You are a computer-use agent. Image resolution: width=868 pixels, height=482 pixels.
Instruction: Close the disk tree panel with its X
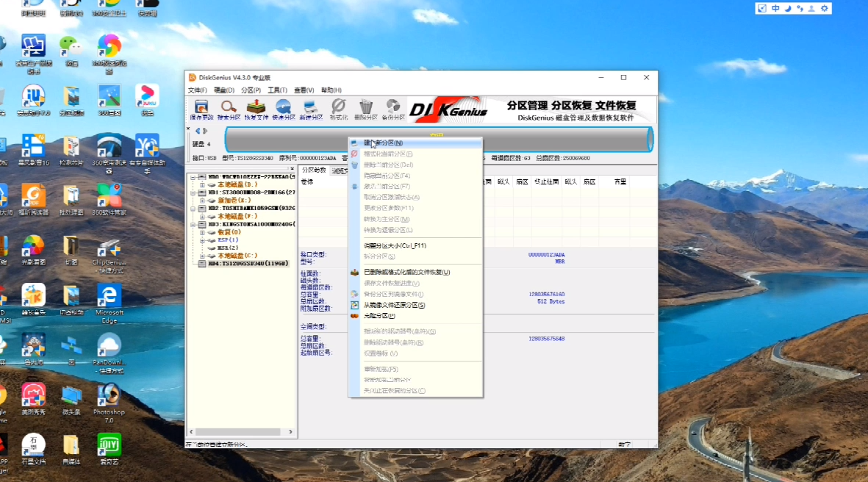click(x=293, y=169)
